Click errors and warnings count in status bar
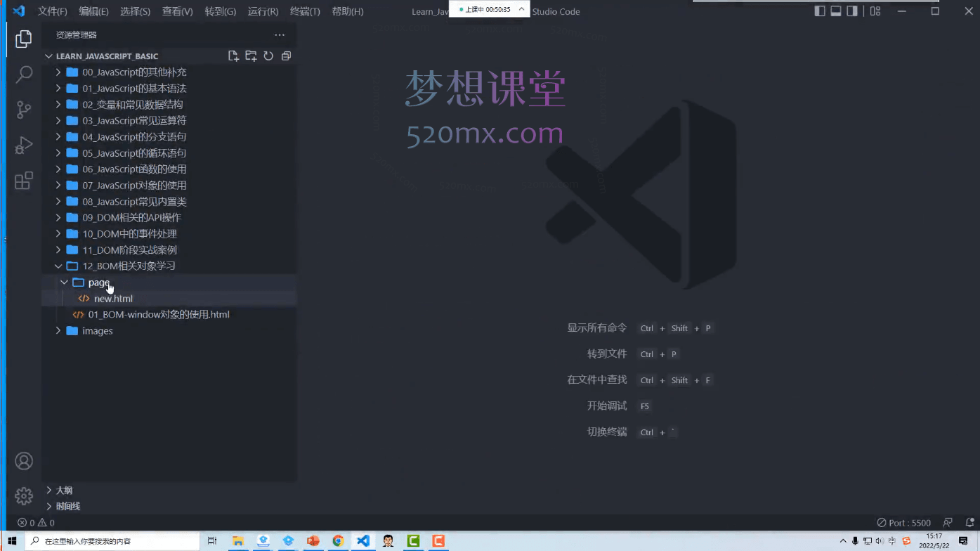980x551 pixels. [36, 523]
